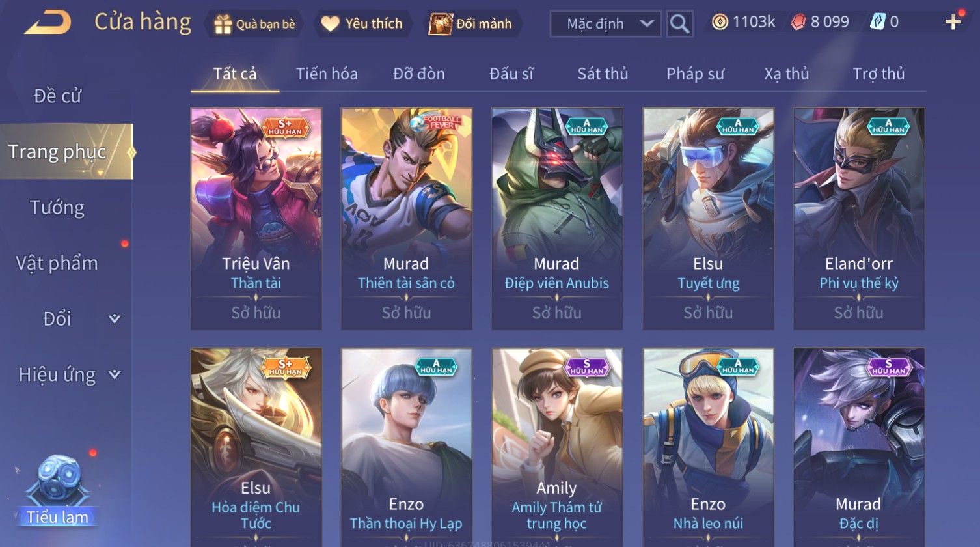Switch to the Sát thủ tab
The width and height of the screenshot is (980, 547).
click(x=603, y=74)
